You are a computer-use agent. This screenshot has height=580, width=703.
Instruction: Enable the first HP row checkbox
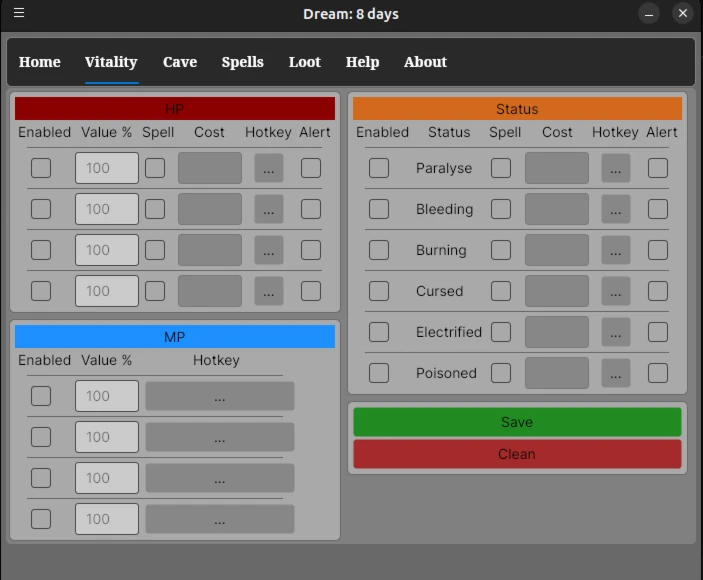point(41,168)
